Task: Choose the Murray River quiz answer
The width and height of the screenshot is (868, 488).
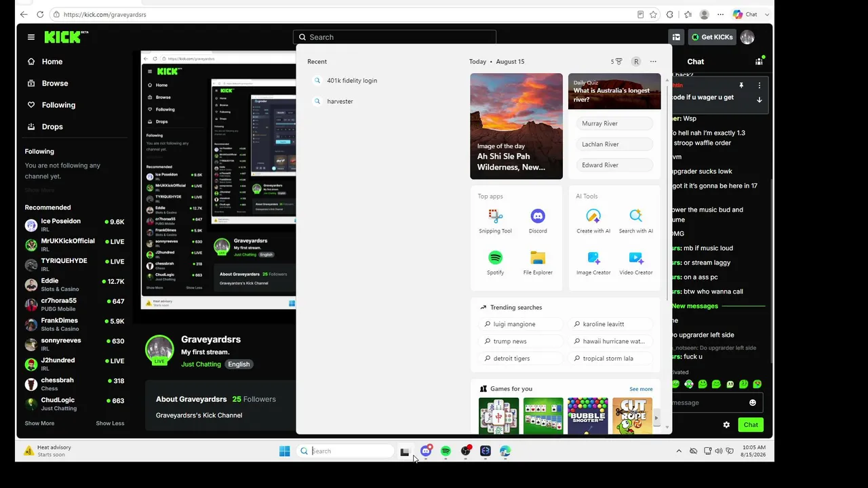Action: coord(614,123)
